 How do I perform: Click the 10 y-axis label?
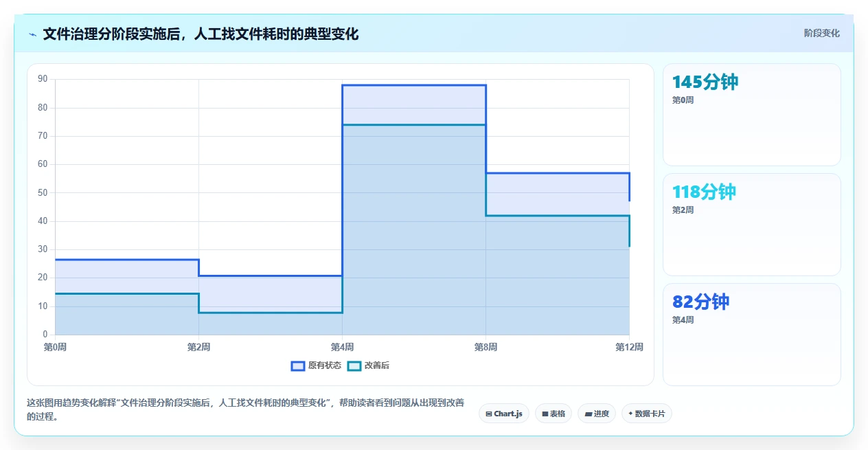click(43, 306)
